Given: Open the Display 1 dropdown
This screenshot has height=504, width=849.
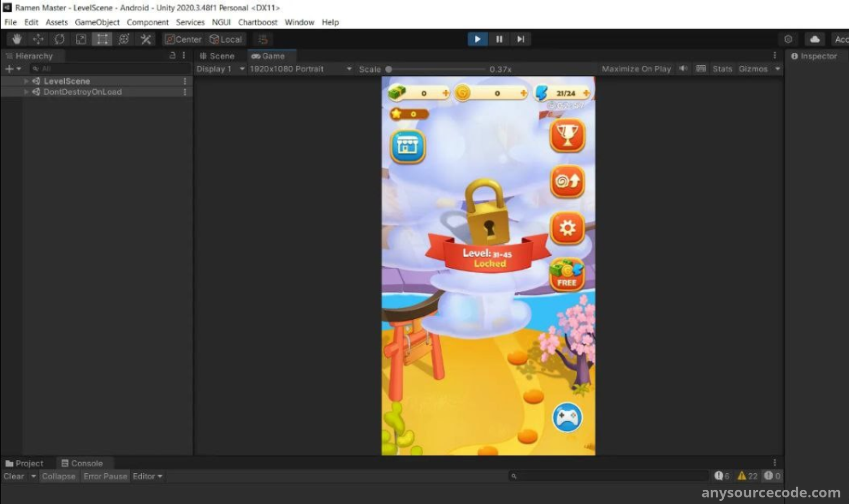Looking at the screenshot, I should (220, 69).
